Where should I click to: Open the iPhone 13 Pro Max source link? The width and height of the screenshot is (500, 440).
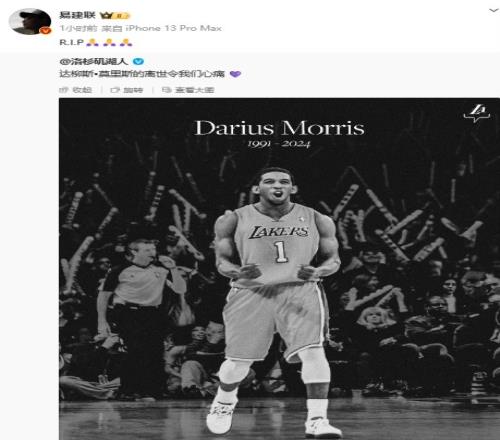click(x=173, y=28)
